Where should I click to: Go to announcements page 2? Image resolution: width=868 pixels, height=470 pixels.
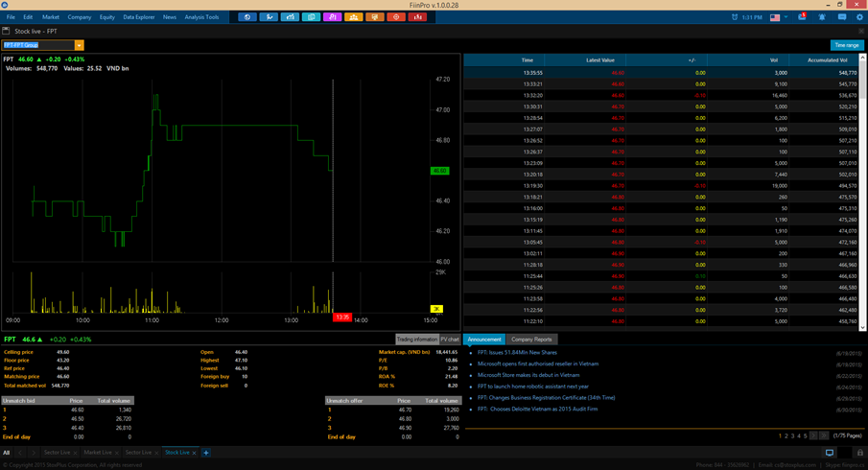(x=786, y=436)
